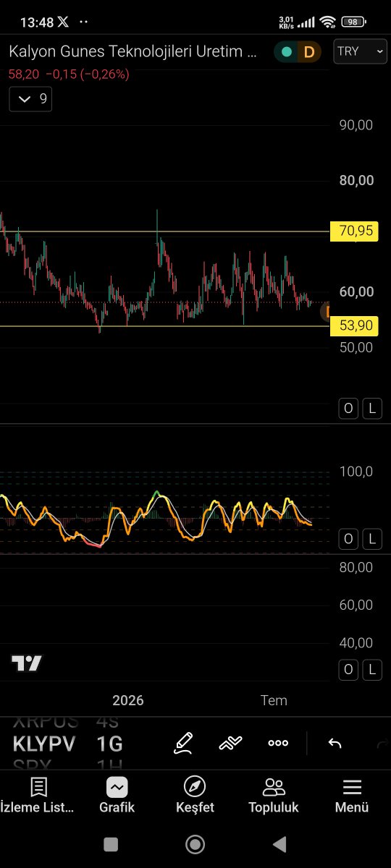Tap the Android home circle button
This screenshot has width=391, height=868.
[x=195, y=843]
